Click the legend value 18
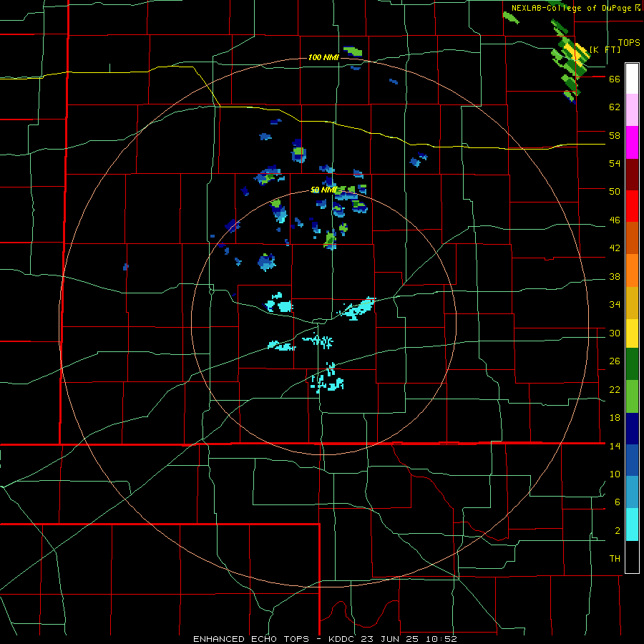Screen dimensions: 644x644 click(615, 418)
